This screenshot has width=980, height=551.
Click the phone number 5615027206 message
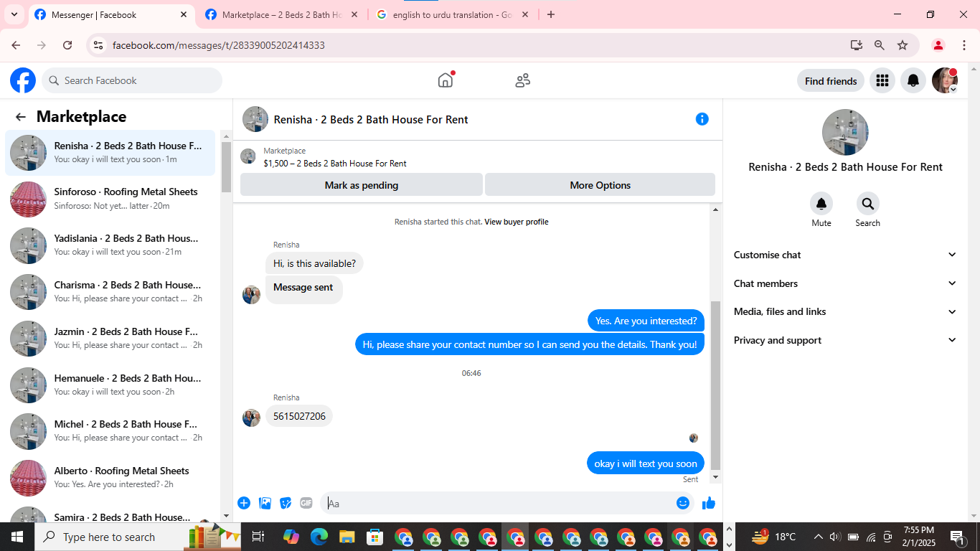(299, 416)
